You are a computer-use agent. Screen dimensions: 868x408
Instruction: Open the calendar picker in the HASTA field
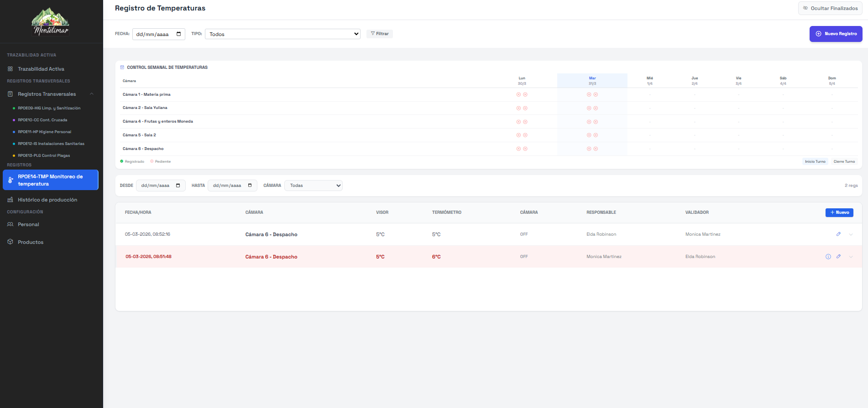pos(250,186)
